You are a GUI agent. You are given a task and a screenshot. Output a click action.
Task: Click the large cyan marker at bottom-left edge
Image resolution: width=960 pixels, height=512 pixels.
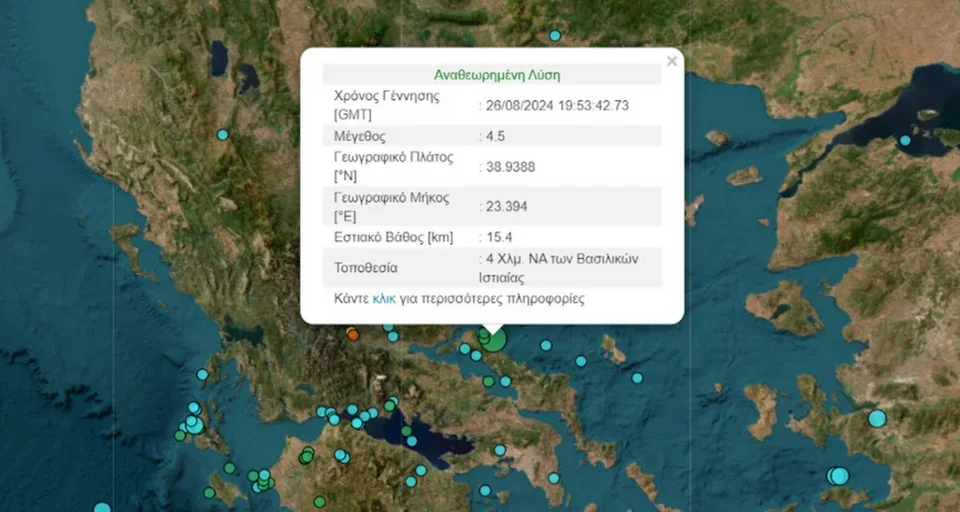tap(101, 507)
